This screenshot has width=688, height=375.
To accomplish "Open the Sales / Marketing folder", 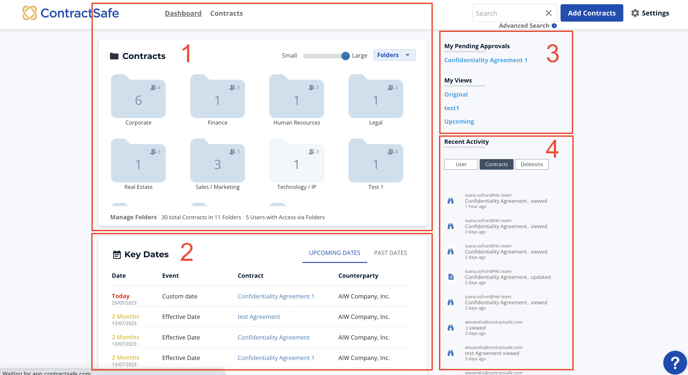I will pos(217,161).
